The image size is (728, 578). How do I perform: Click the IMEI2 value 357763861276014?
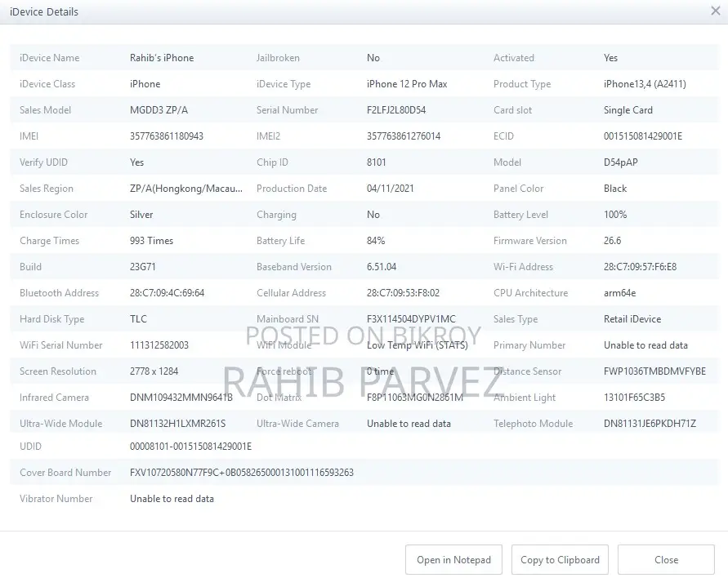pyautogui.click(x=404, y=136)
